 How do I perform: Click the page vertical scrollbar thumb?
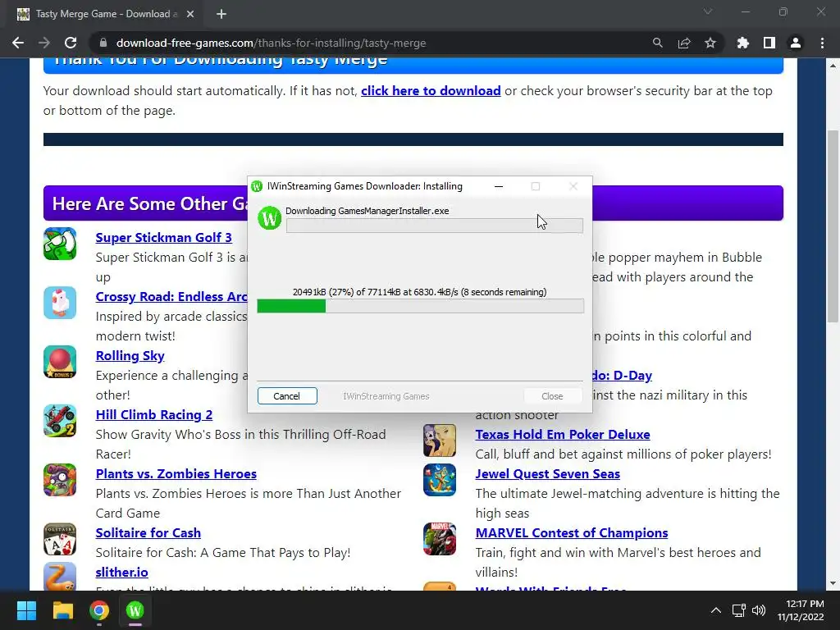click(x=833, y=225)
